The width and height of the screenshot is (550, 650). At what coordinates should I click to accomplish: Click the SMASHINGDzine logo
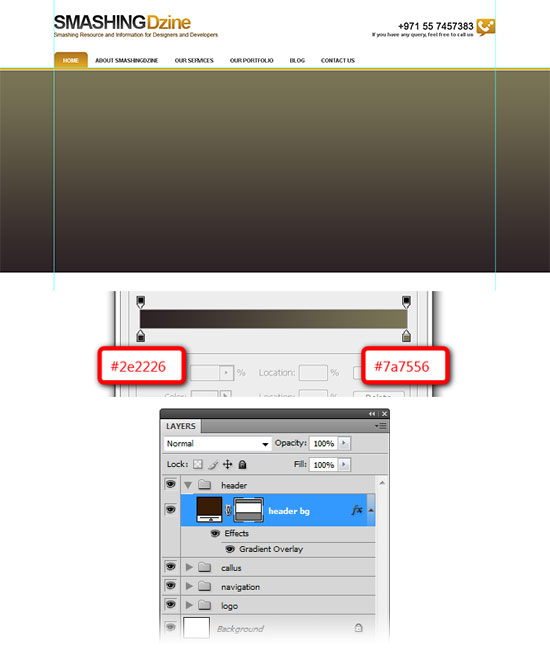coord(122,22)
